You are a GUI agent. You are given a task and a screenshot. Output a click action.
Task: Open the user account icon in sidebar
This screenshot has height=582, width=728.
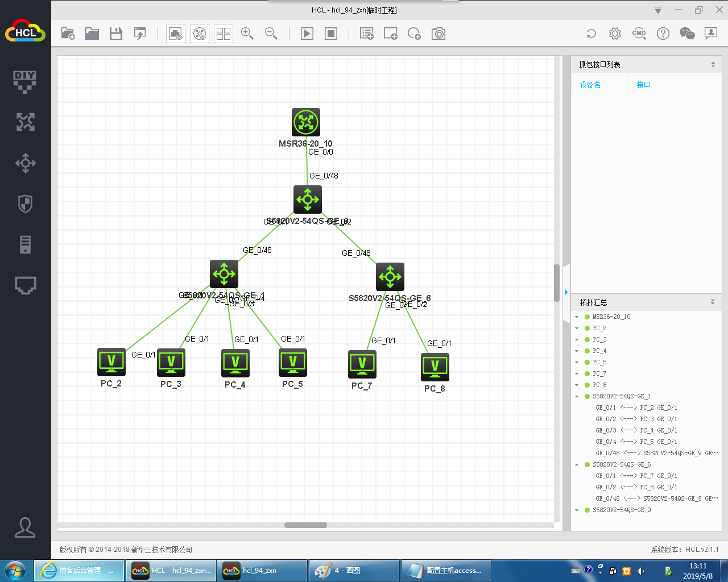(x=25, y=527)
